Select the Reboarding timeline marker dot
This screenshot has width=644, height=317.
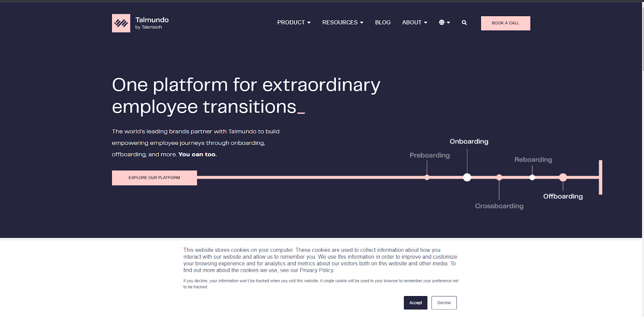532,177
